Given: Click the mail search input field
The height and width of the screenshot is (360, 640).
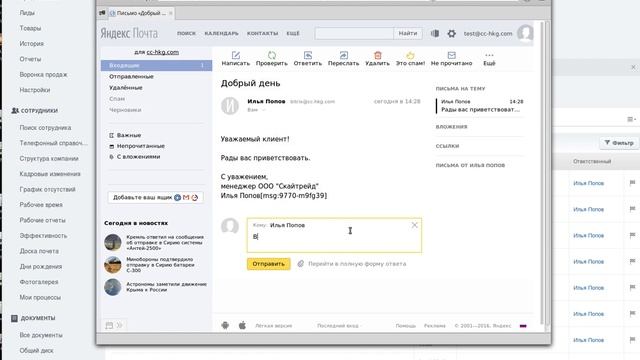Looking at the screenshot, I should (354, 33).
